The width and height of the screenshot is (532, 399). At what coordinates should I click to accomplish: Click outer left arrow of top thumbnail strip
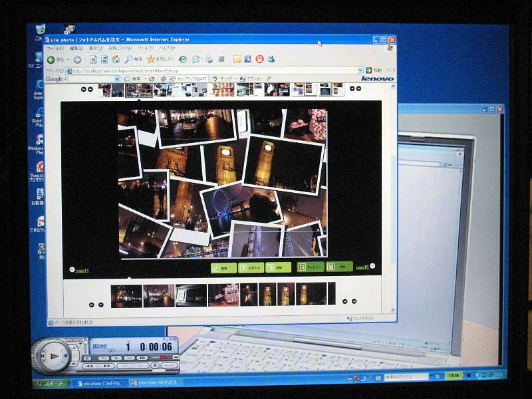click(84, 89)
